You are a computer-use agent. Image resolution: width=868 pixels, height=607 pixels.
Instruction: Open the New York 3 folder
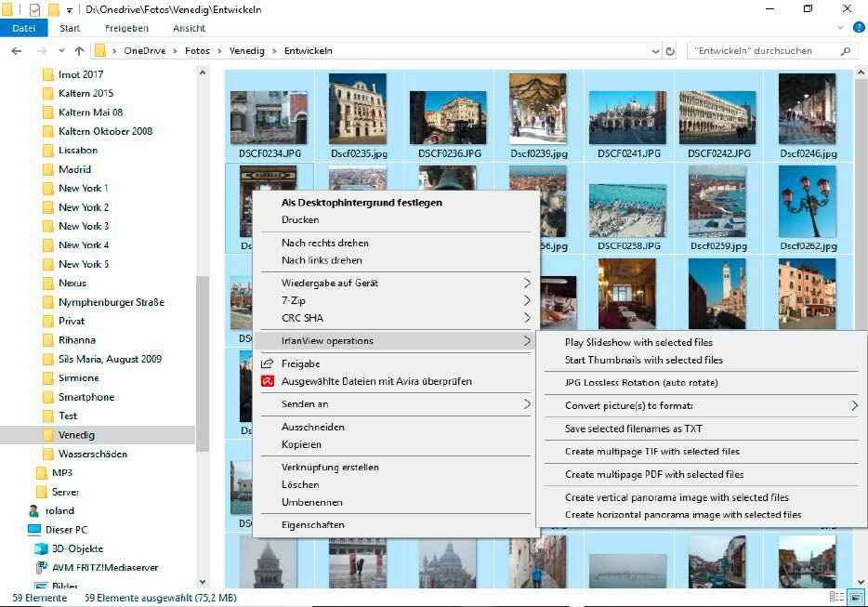[84, 226]
